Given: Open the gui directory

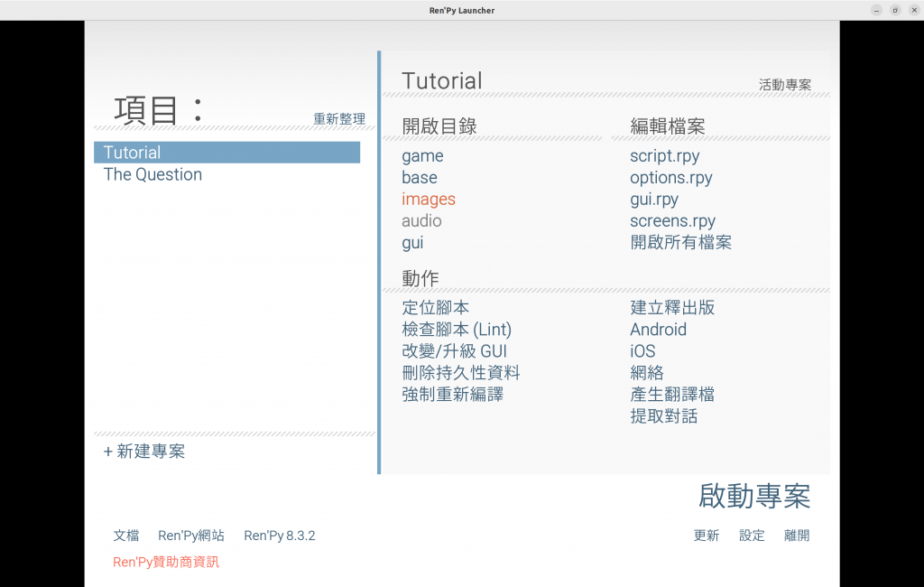Looking at the screenshot, I should click(x=412, y=242).
